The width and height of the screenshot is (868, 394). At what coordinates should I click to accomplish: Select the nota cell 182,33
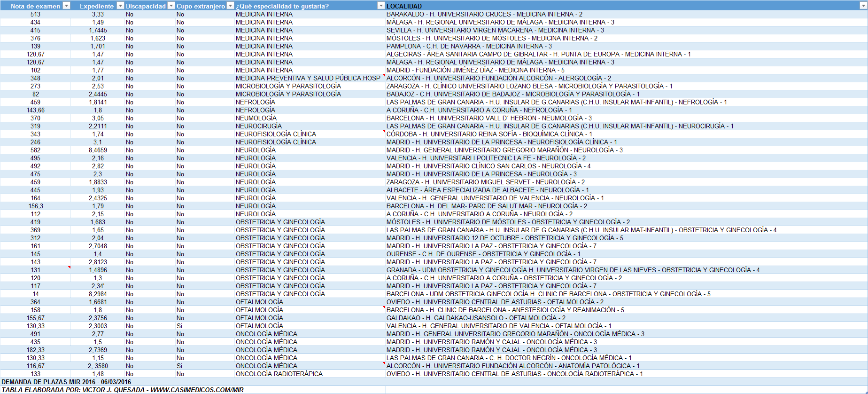pyautogui.click(x=35, y=350)
